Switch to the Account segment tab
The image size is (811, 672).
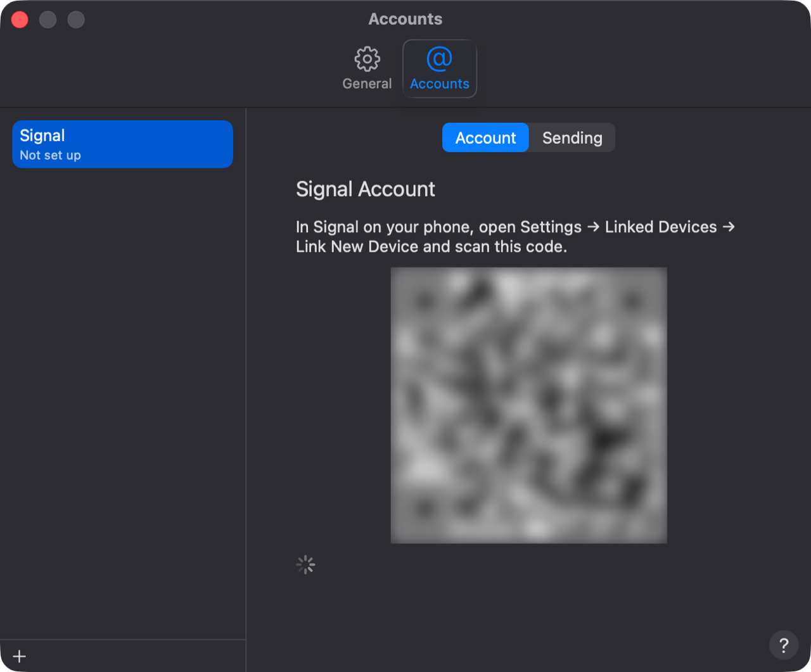tap(485, 137)
